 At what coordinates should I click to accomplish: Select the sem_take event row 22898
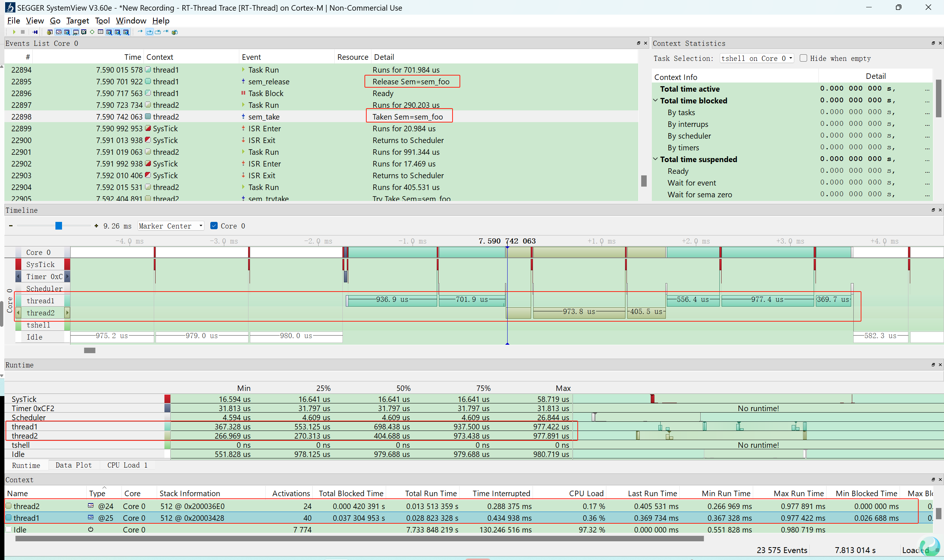point(264,117)
